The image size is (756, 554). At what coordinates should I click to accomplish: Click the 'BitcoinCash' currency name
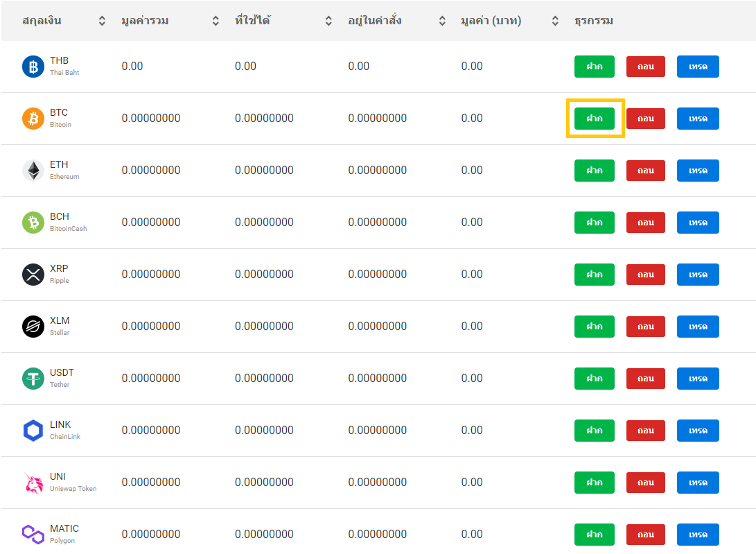pyautogui.click(x=69, y=229)
